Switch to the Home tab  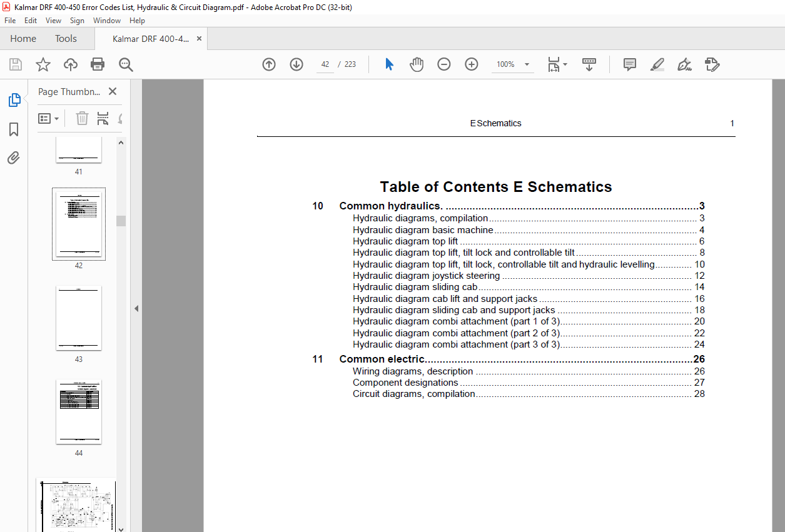[x=23, y=39]
